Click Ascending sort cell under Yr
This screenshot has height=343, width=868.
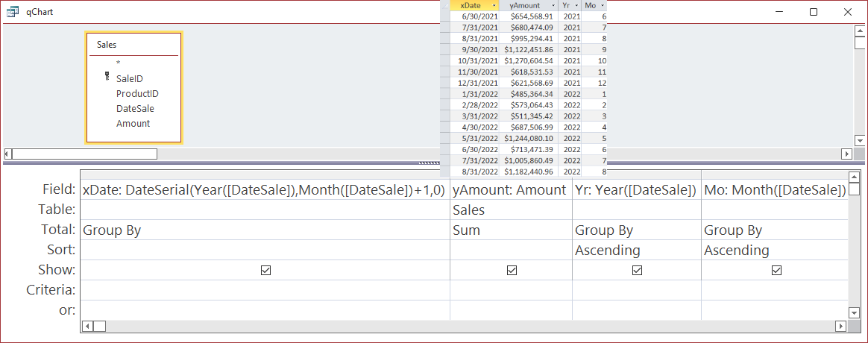point(637,250)
